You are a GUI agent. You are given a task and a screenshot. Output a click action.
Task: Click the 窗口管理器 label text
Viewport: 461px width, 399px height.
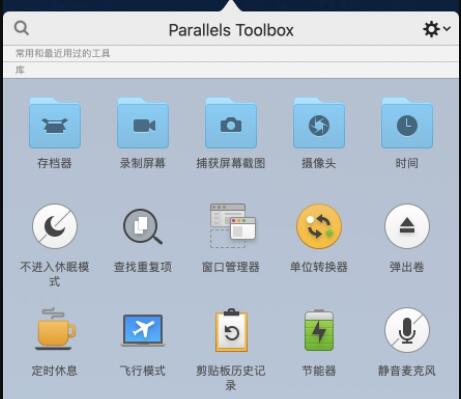pyautogui.click(x=231, y=267)
